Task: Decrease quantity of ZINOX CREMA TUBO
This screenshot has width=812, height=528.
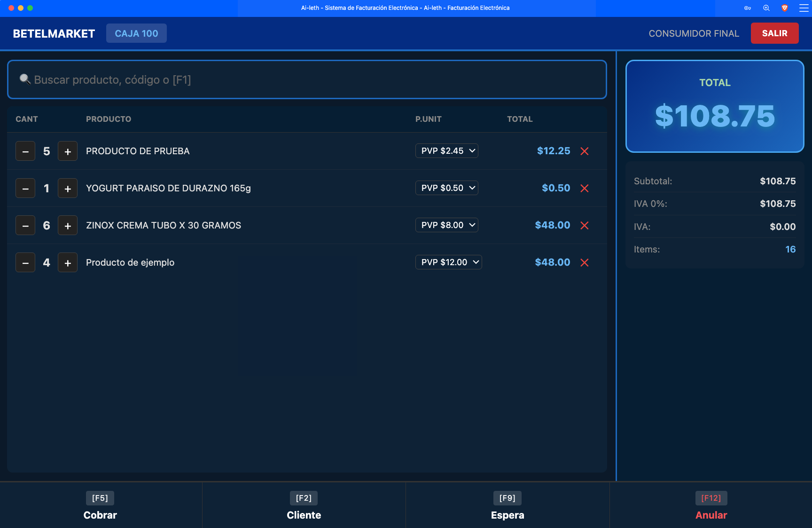Action: [25, 226]
